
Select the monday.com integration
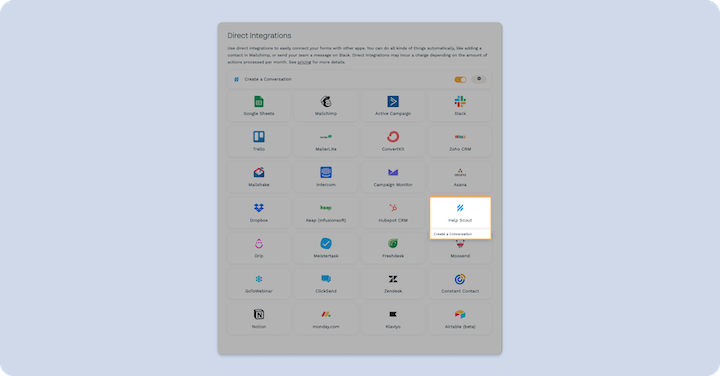coord(326,319)
